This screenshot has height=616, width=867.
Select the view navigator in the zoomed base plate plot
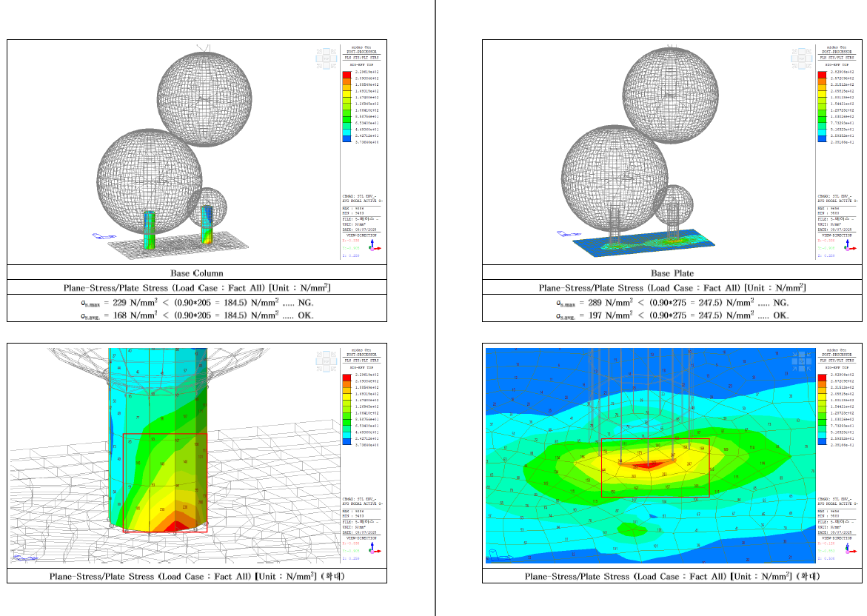pyautogui.click(x=801, y=361)
